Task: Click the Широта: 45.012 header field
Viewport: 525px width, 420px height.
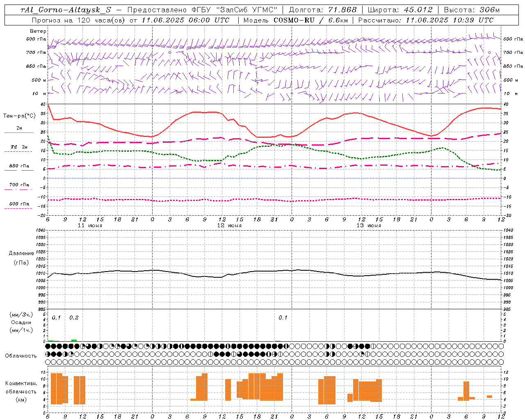Action: coord(400,10)
